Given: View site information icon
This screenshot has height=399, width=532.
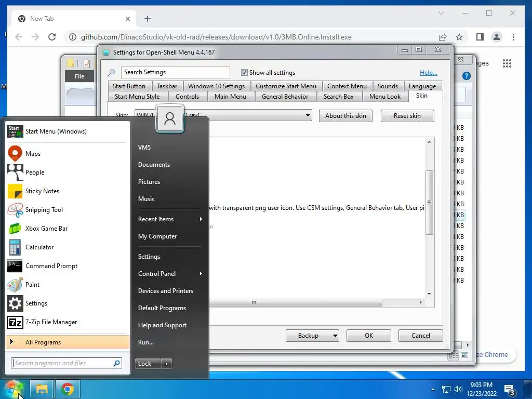Looking at the screenshot, I should [x=73, y=37].
